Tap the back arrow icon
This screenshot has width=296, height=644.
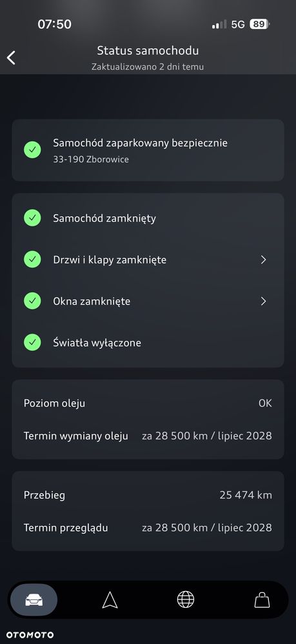point(11,58)
